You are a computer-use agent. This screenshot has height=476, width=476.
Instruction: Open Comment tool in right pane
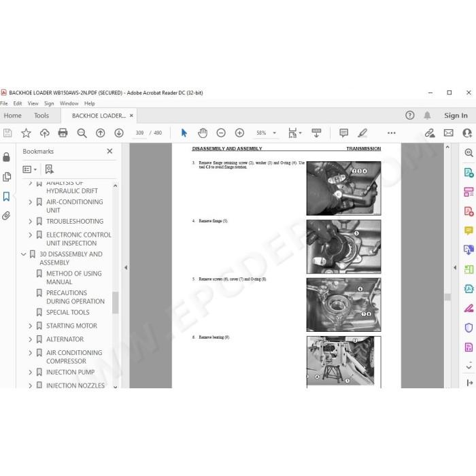point(469,231)
